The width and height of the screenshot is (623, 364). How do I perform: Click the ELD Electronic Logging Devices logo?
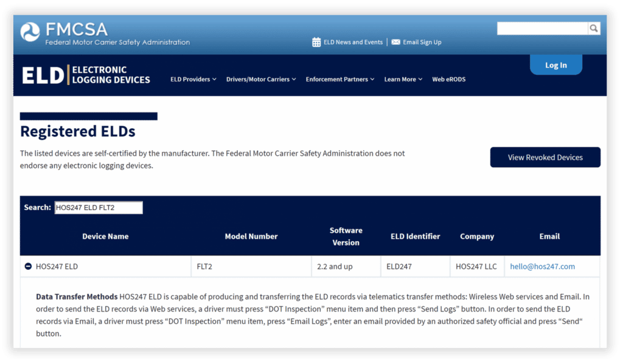[85, 74]
